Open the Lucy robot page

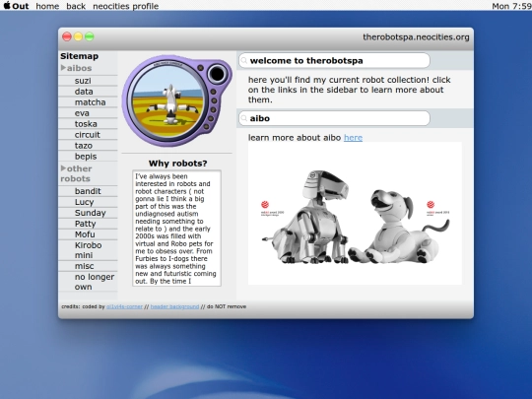(84, 202)
